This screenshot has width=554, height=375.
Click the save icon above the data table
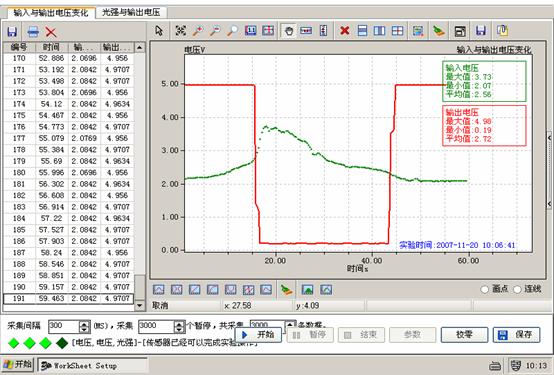coord(12,32)
